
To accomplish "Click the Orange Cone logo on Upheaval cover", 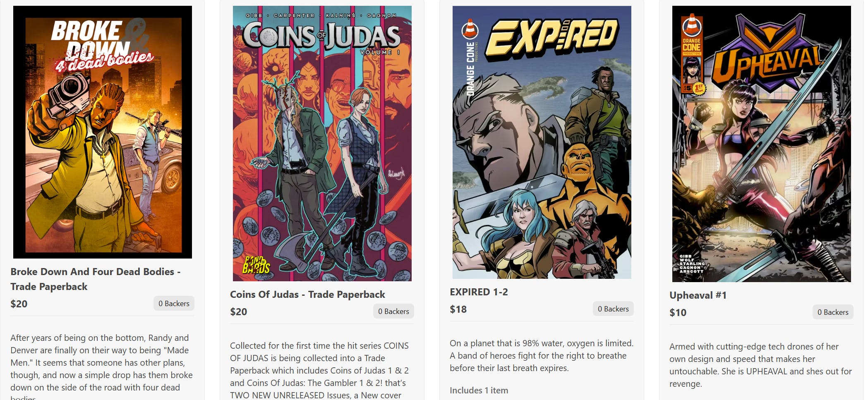I will click(692, 35).
